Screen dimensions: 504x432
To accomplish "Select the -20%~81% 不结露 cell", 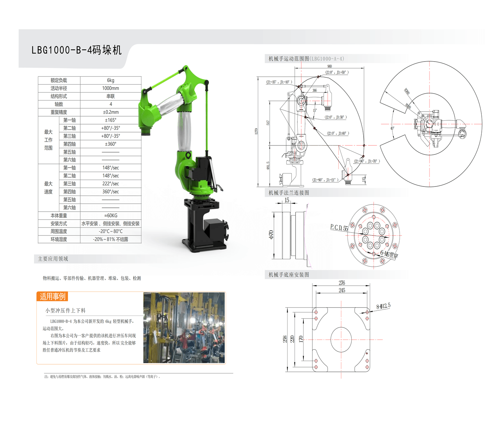I will [111, 239].
